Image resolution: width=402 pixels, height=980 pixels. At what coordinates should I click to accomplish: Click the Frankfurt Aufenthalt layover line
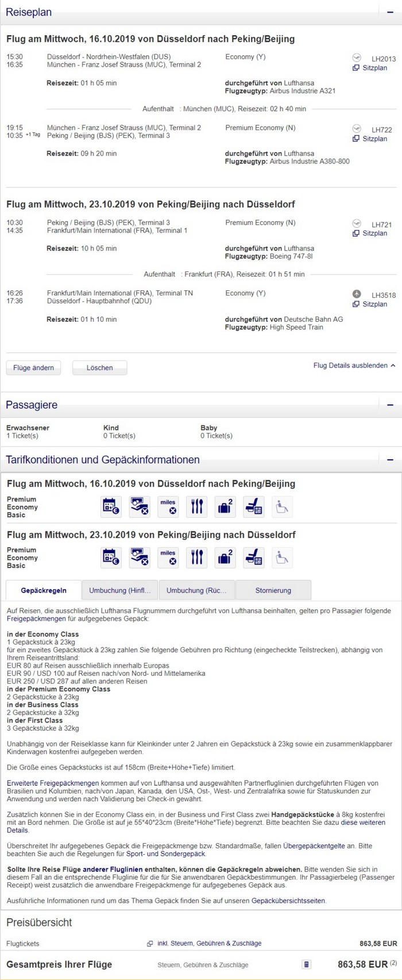coord(224,274)
